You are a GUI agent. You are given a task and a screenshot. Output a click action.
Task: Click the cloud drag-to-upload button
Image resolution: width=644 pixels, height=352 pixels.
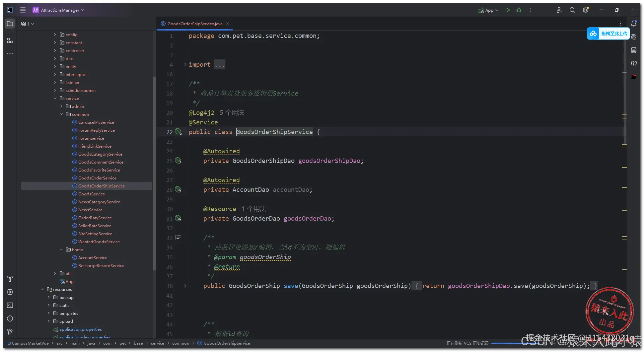[x=608, y=34]
